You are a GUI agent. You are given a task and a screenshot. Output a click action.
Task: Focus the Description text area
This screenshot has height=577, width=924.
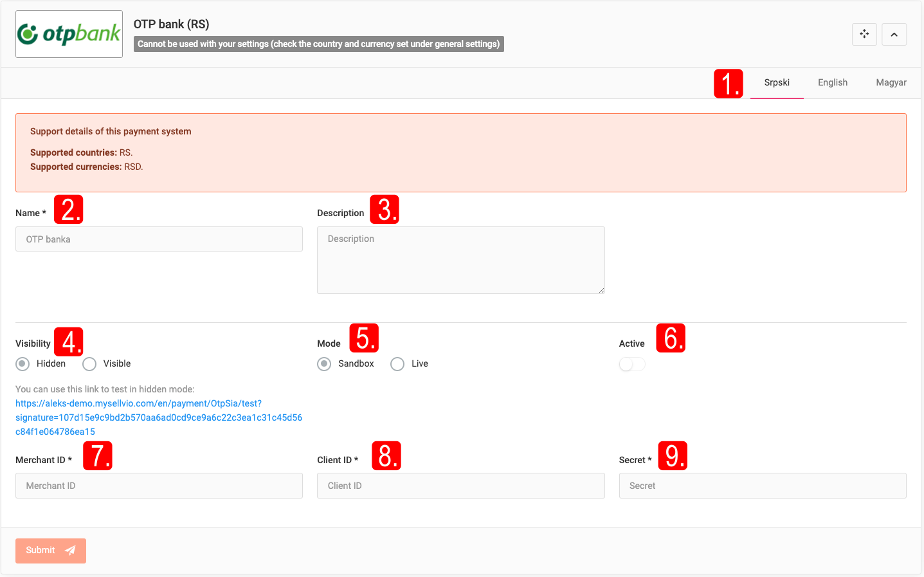[460, 260]
